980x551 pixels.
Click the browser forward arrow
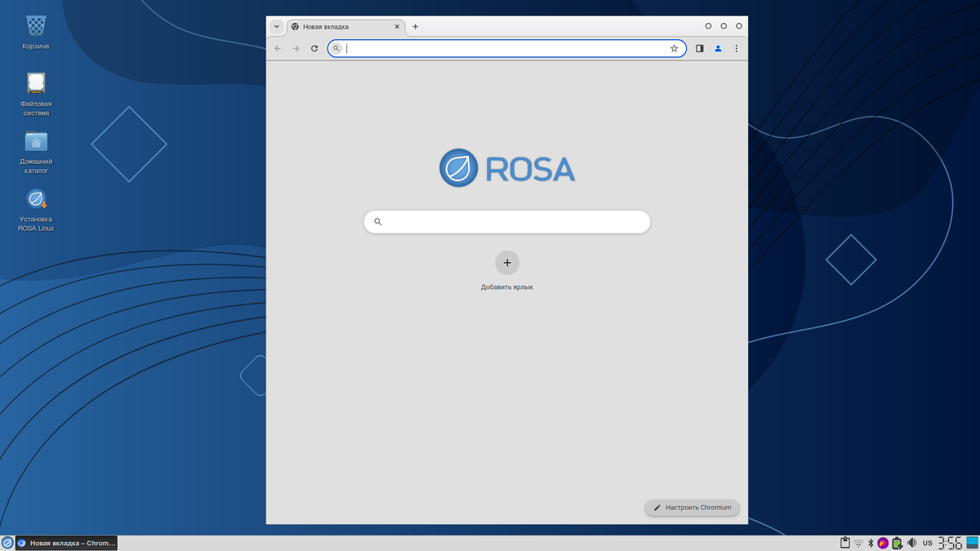296,49
